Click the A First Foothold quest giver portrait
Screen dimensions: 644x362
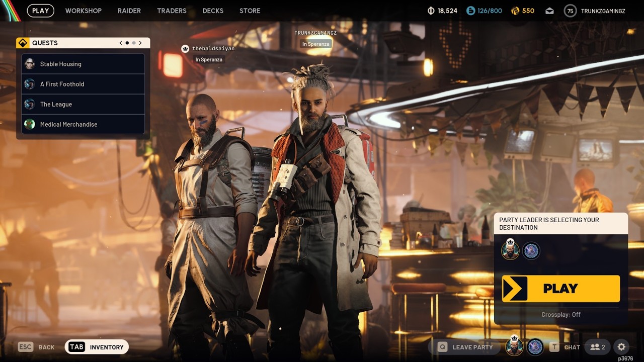[x=30, y=84]
